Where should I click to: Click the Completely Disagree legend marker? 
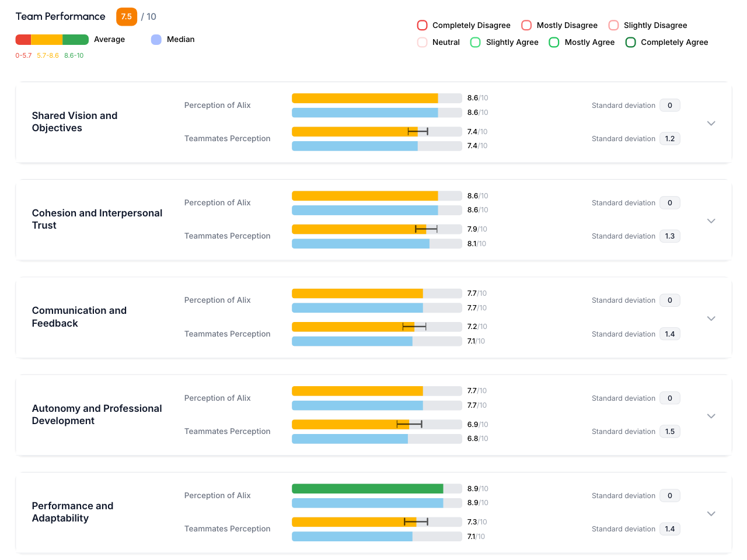423,25
